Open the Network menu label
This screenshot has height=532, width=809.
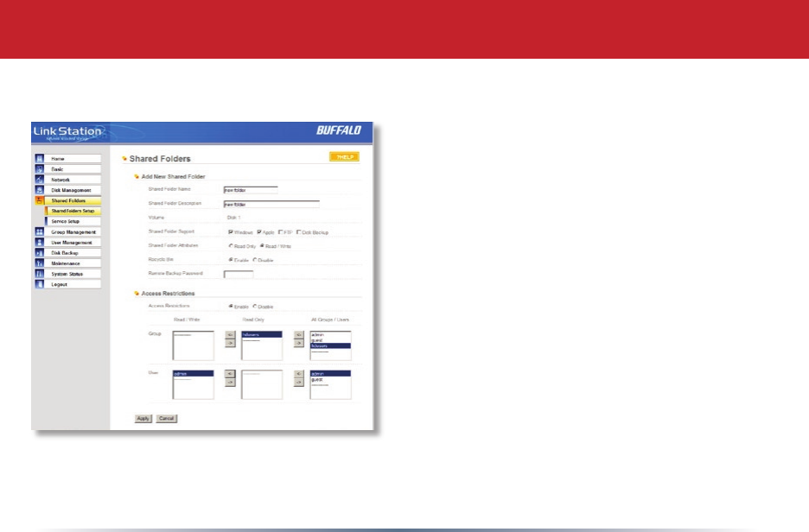(61, 180)
